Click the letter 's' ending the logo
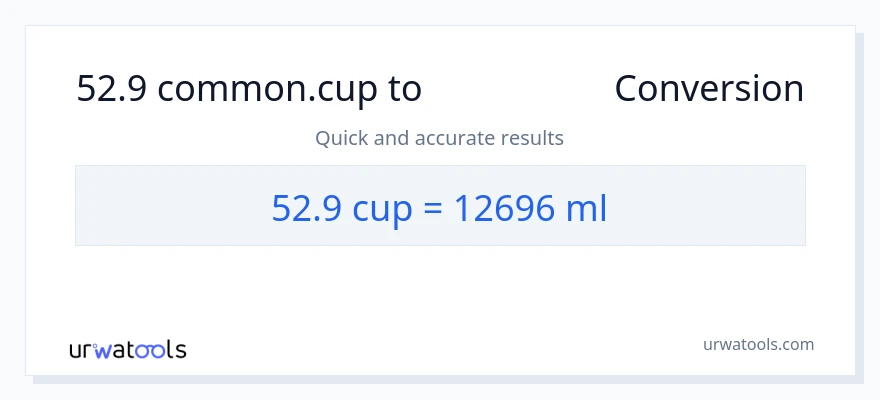This screenshot has width=880, height=400. pyautogui.click(x=180, y=351)
